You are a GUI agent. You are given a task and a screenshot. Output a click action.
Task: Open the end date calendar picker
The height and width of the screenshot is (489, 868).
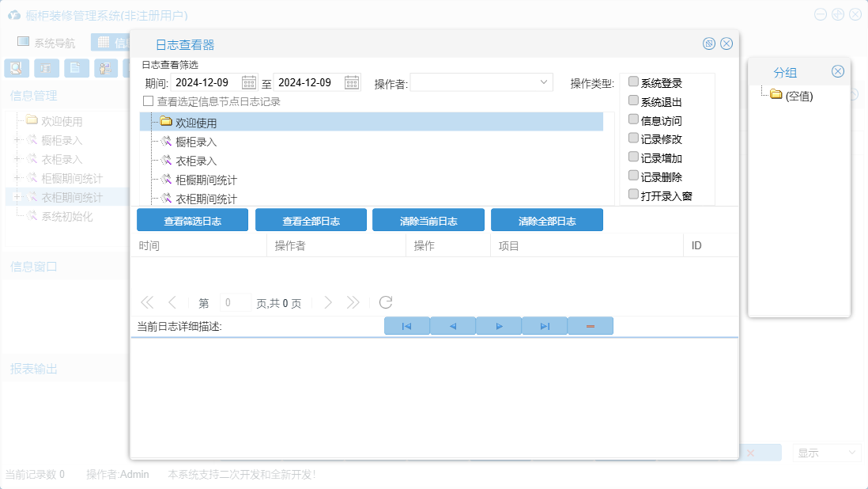(352, 82)
